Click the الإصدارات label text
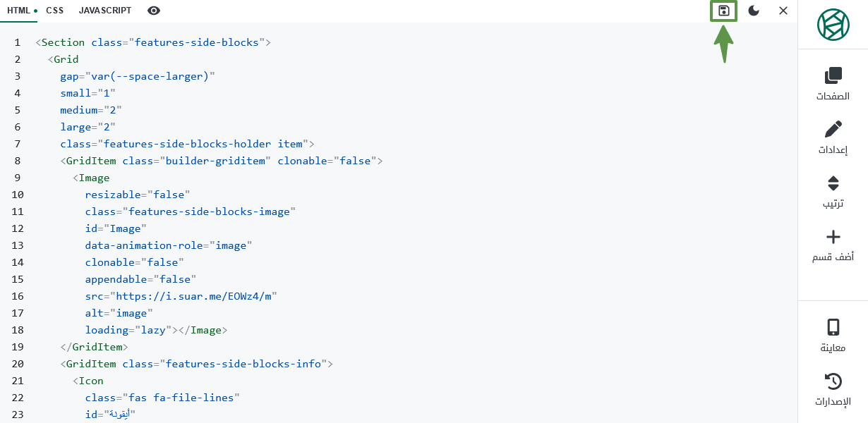The height and width of the screenshot is (423, 868). click(x=833, y=402)
